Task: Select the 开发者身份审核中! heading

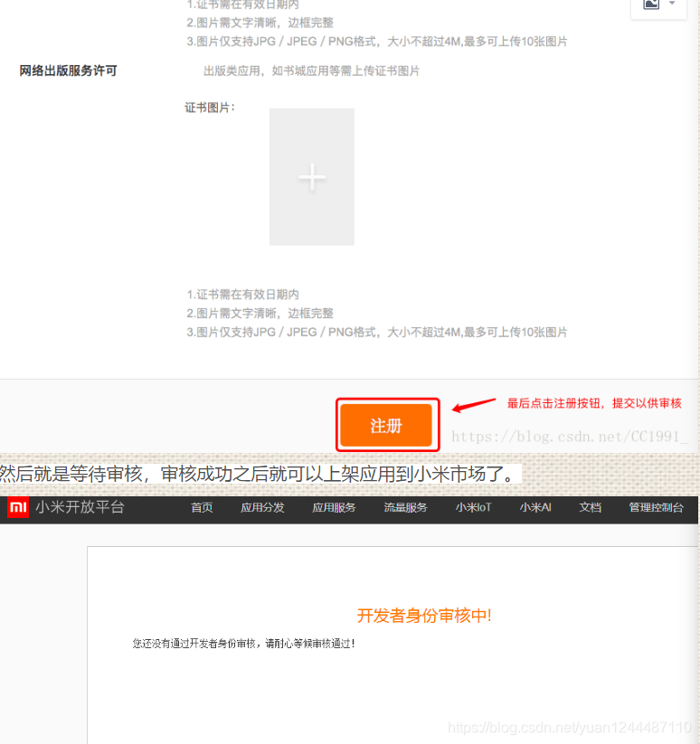Action: [x=424, y=616]
